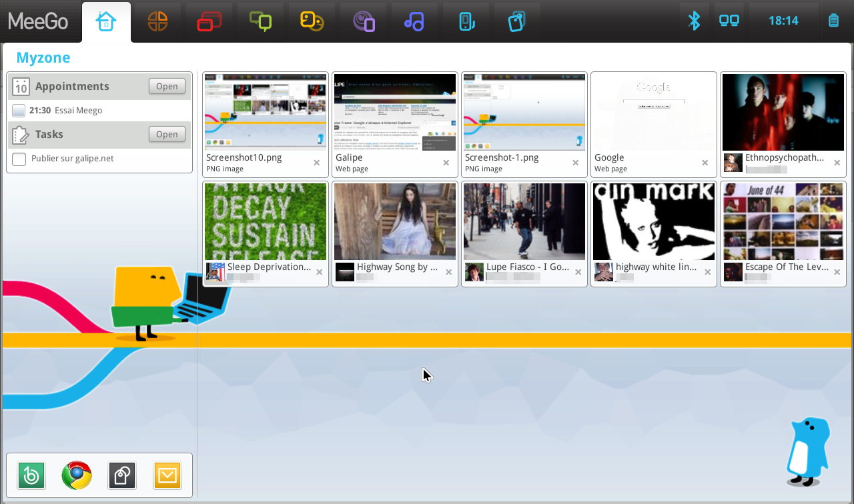
Task: Open the Media music note panel
Action: click(414, 21)
